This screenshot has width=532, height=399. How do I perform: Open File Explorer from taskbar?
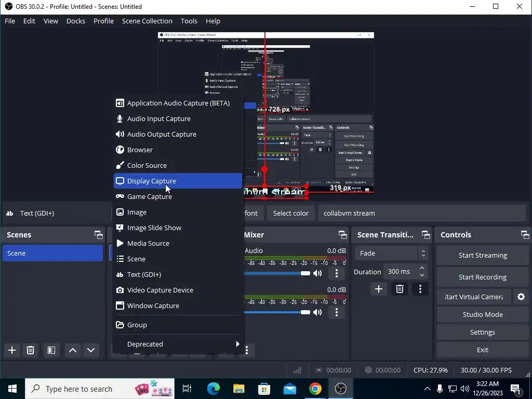coord(239,389)
